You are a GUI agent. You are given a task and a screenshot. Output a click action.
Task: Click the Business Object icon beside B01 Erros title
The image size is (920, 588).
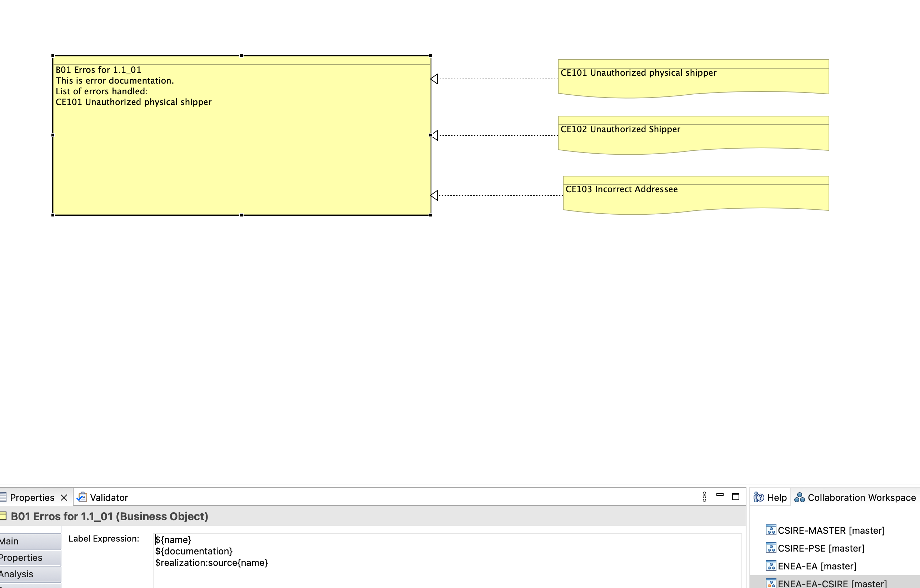click(x=3, y=516)
